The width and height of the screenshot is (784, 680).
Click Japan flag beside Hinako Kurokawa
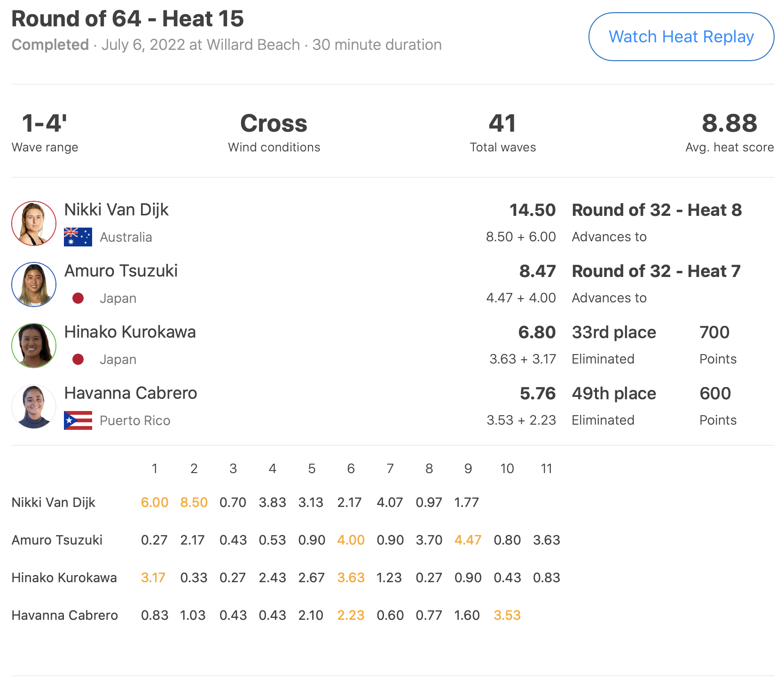78,359
